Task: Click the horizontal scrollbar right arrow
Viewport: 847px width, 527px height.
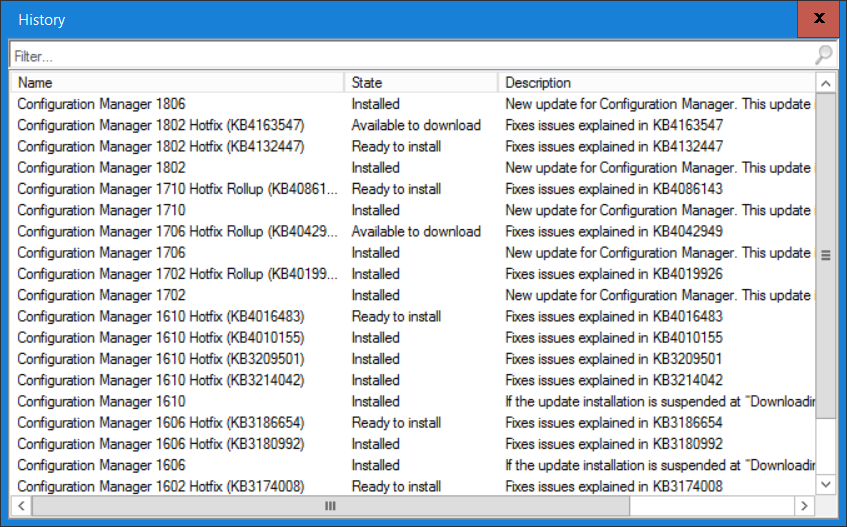Action: (x=804, y=506)
